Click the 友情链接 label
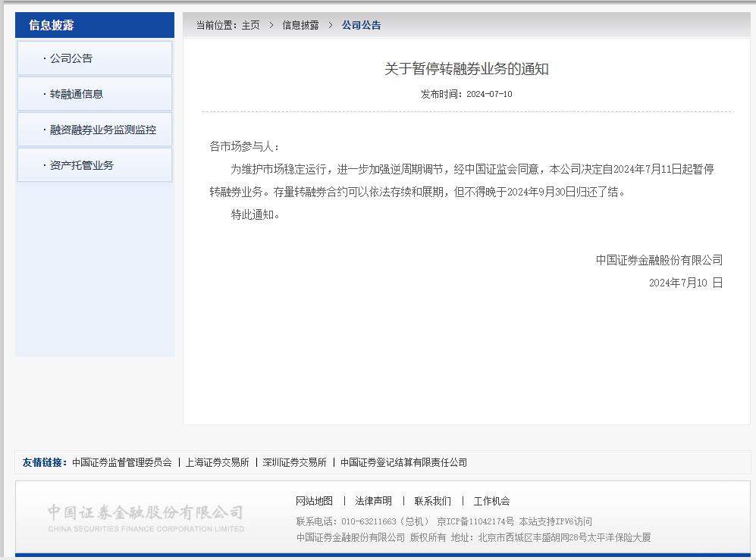This screenshot has height=560, width=756. tap(44, 463)
